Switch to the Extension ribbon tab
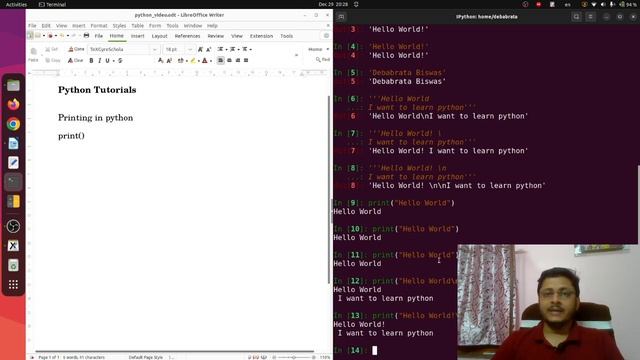 click(261, 36)
